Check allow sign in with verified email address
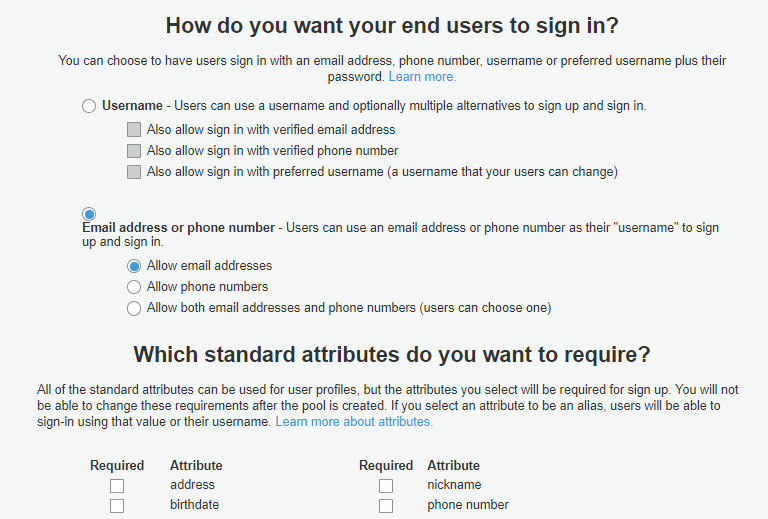768x519 pixels. tap(134, 130)
